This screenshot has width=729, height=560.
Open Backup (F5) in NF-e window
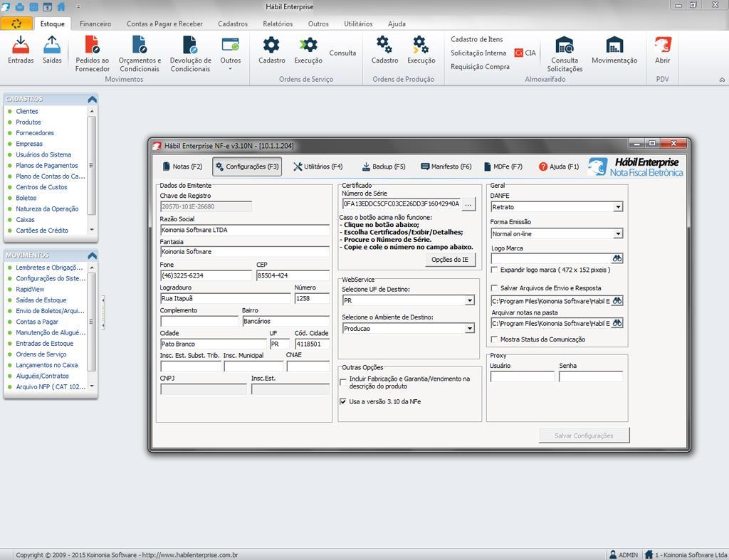click(384, 167)
